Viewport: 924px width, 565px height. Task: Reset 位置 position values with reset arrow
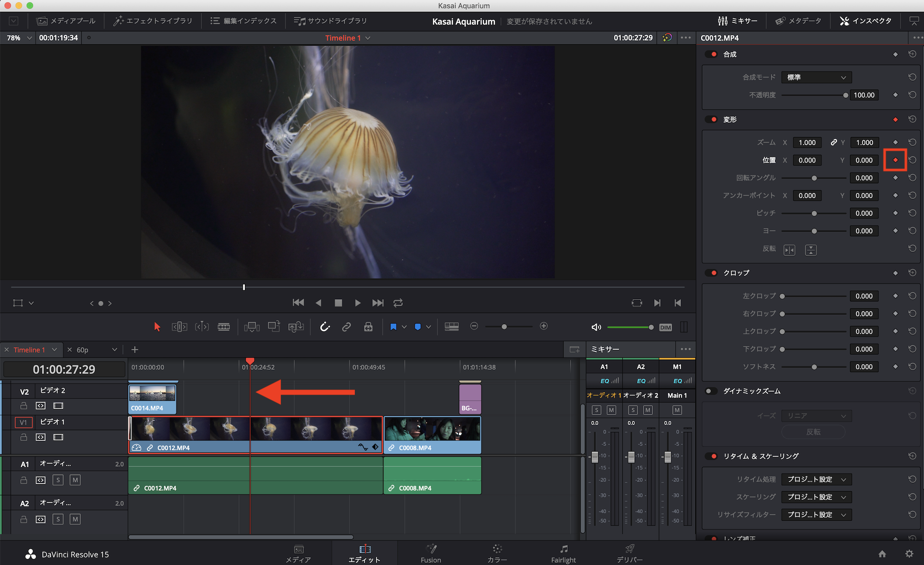point(912,160)
